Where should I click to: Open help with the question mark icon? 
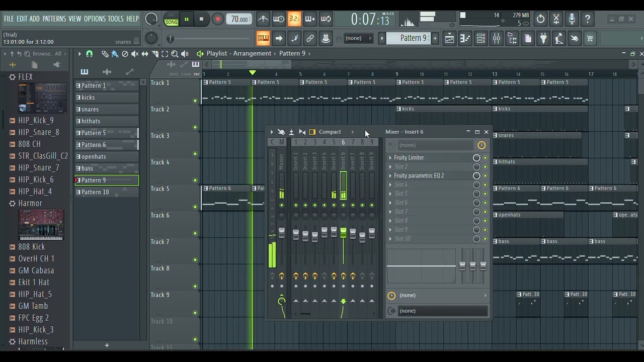pyautogui.click(x=588, y=19)
